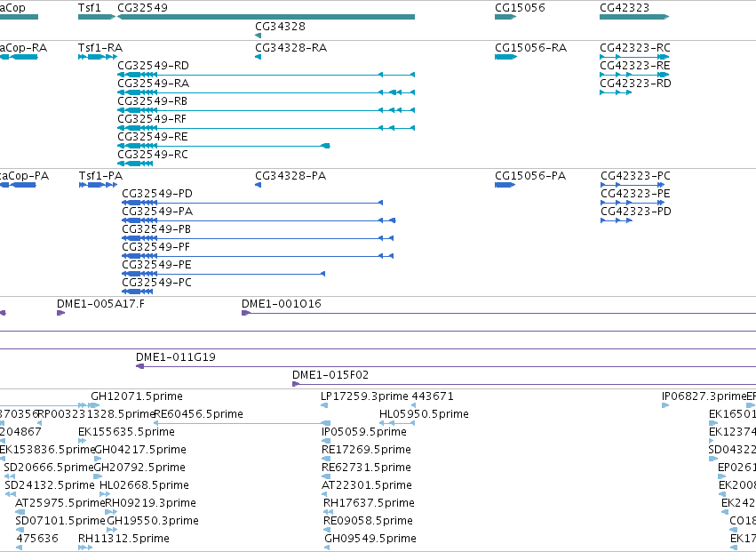Click the CG32549-RA transcript label
The image size is (756, 552).
coord(154,84)
